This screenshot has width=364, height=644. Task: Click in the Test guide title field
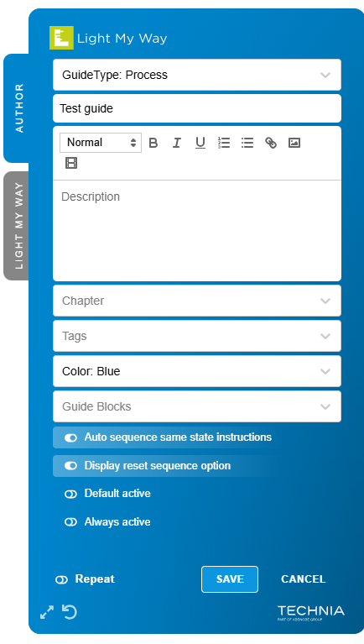point(197,108)
